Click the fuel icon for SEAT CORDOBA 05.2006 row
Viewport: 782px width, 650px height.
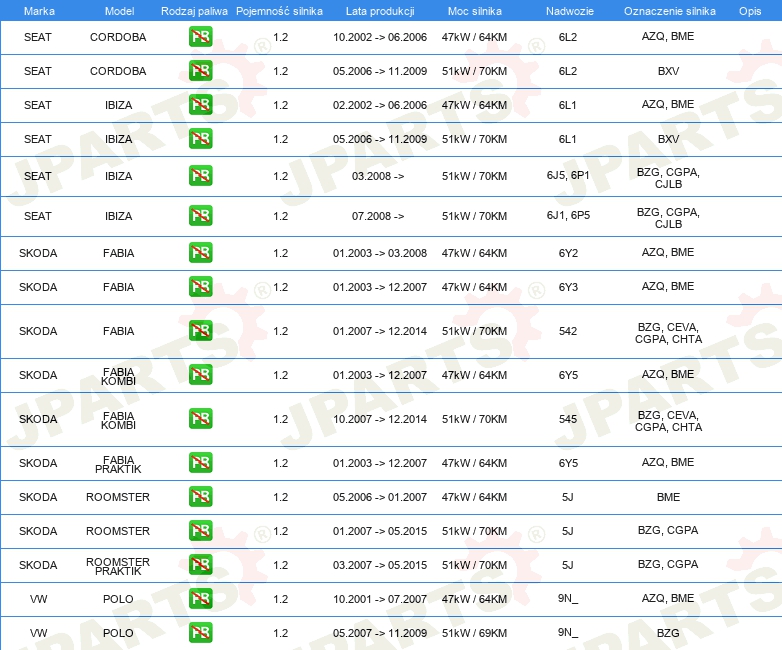(200, 70)
